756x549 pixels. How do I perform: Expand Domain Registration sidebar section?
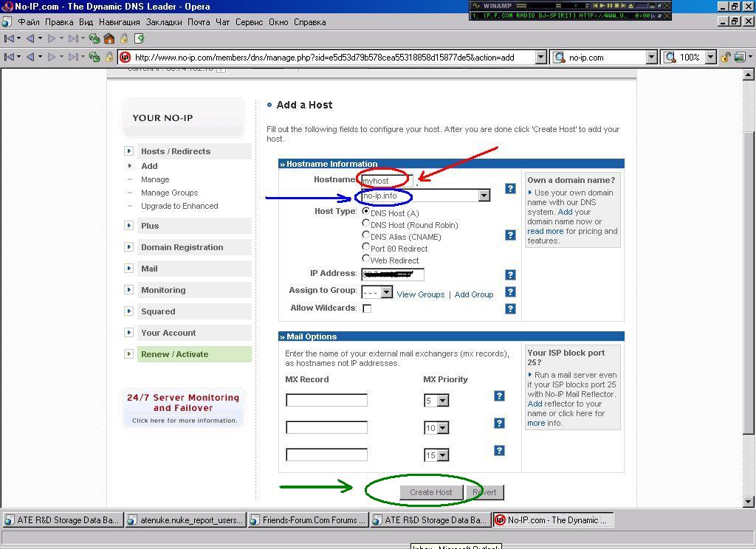coord(128,246)
